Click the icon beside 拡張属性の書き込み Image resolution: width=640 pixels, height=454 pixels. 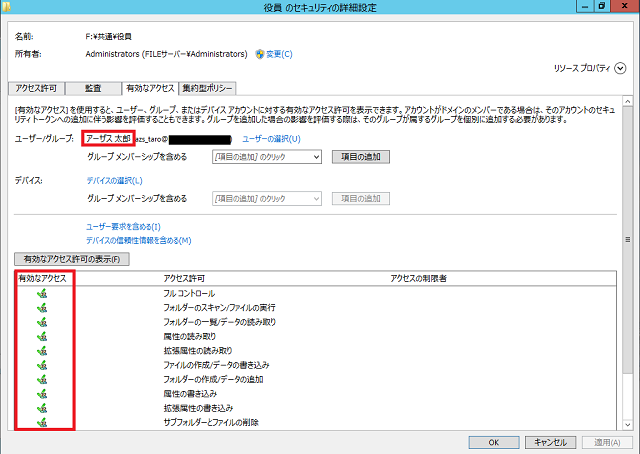click(41, 408)
